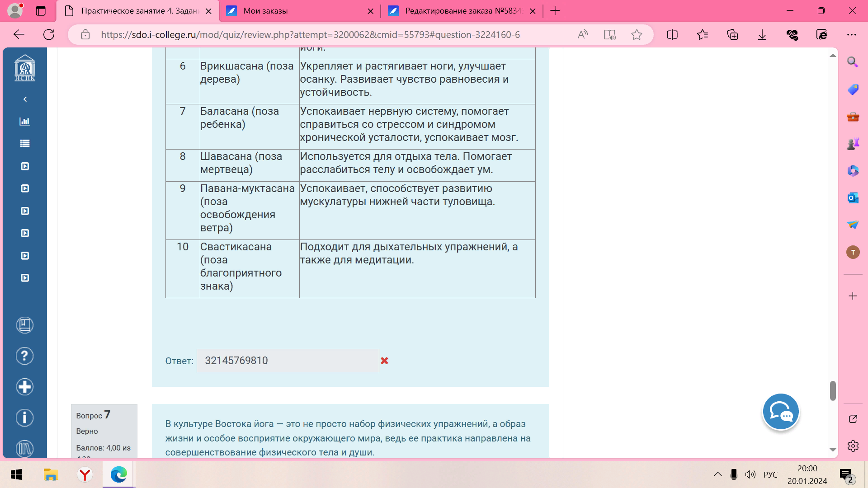
Task: Toggle Edge split screen view
Action: 672,35
